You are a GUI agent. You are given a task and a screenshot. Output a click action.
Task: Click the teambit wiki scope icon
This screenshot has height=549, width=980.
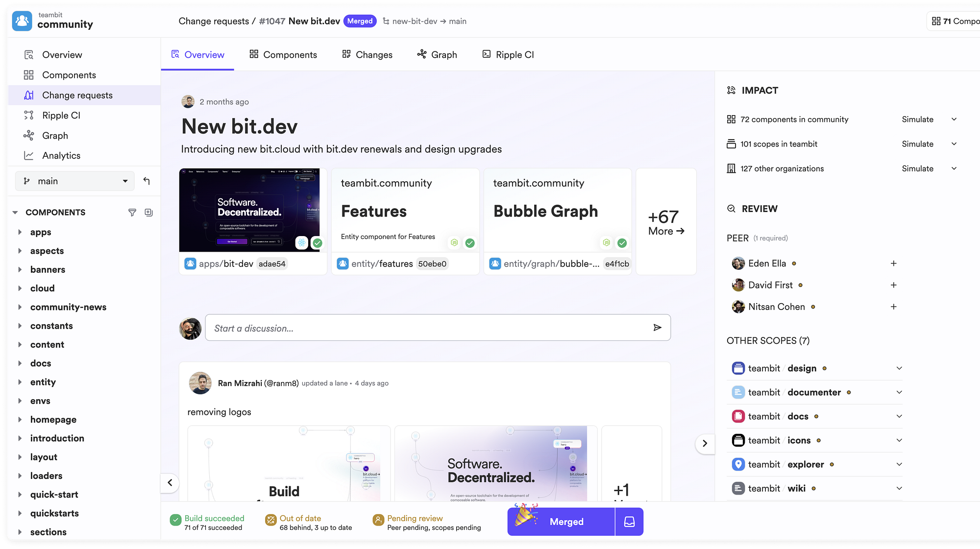[x=738, y=488]
